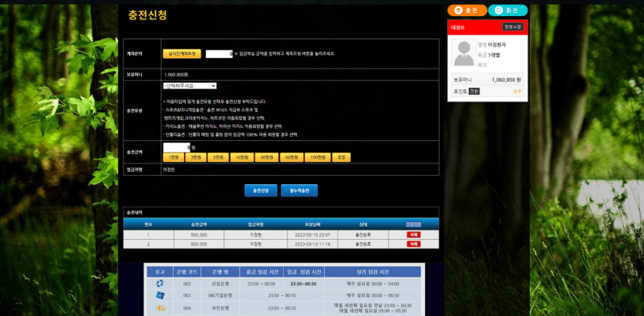Click the 전환 button next to 포인트
This screenshot has height=316, width=644.
point(474,91)
